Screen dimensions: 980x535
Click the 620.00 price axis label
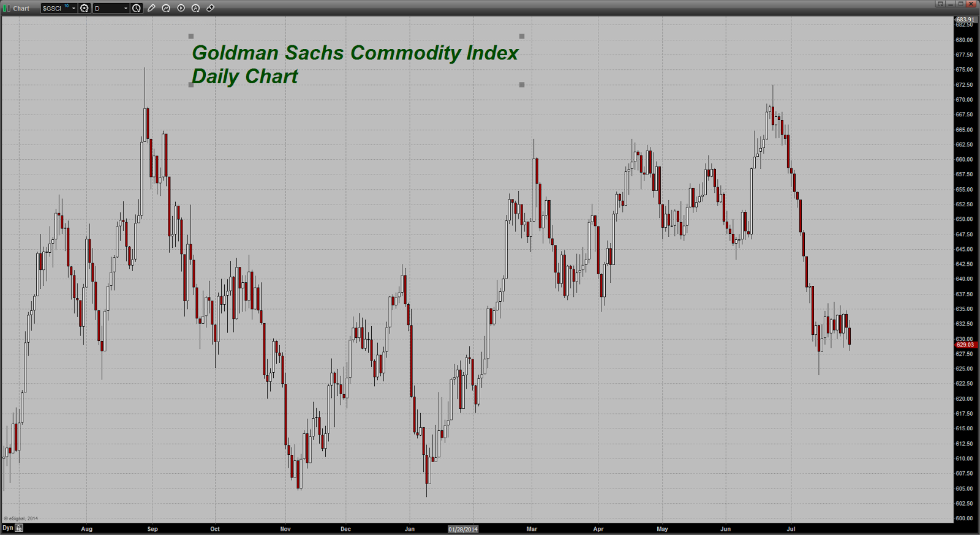pos(964,398)
